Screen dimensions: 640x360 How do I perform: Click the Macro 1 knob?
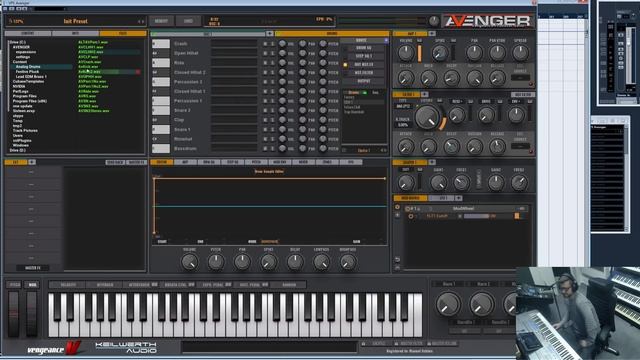(x=448, y=304)
